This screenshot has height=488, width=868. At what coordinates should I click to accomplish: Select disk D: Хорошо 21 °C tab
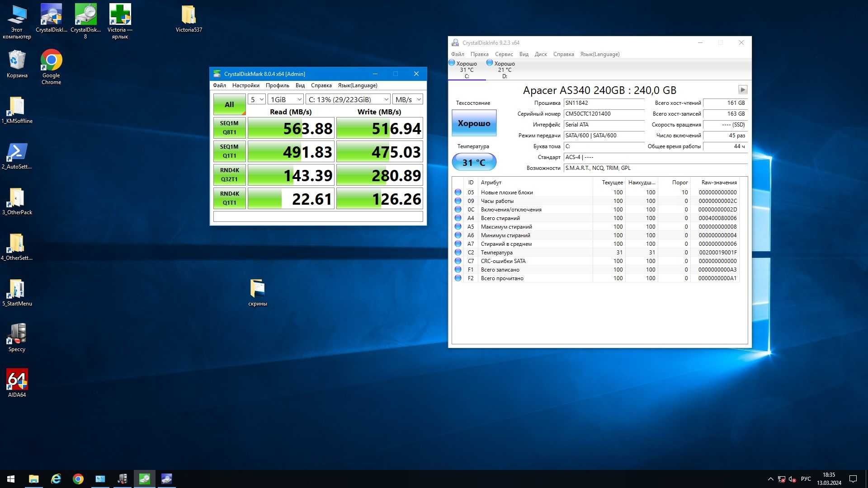coord(505,70)
